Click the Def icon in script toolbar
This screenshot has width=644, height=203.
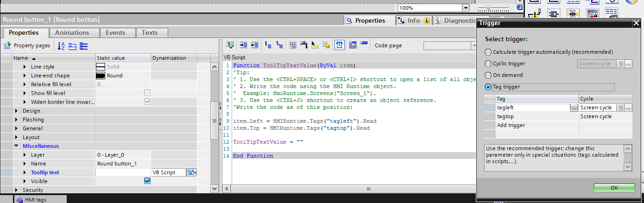click(x=352, y=45)
